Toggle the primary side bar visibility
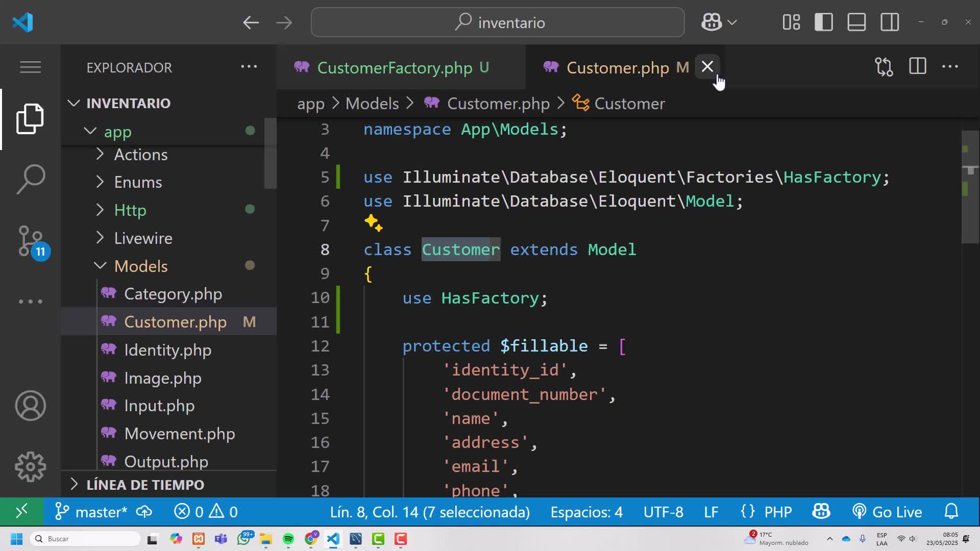Screen dimensions: 980x551 (x=824, y=22)
